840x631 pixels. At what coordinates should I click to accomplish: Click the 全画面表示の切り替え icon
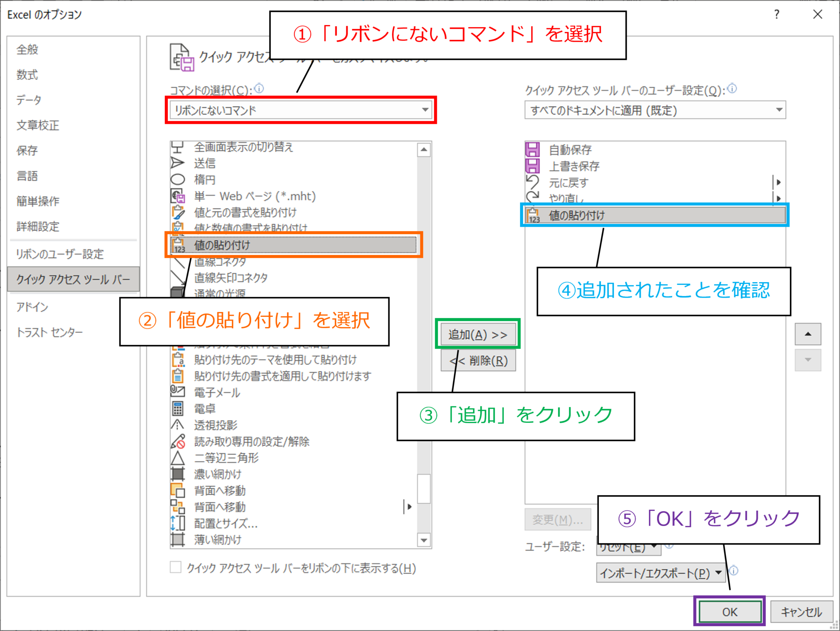(178, 147)
